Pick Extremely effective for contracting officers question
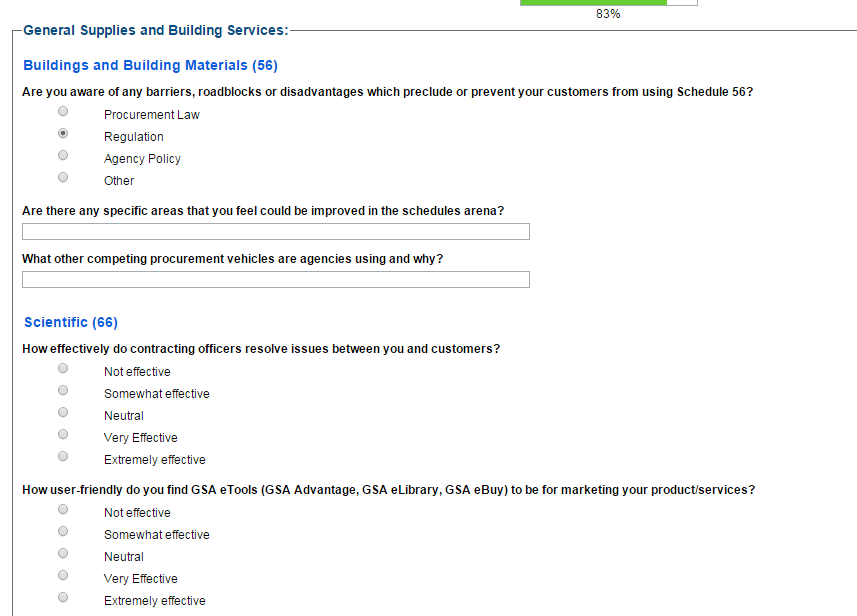857x616 pixels. point(63,456)
